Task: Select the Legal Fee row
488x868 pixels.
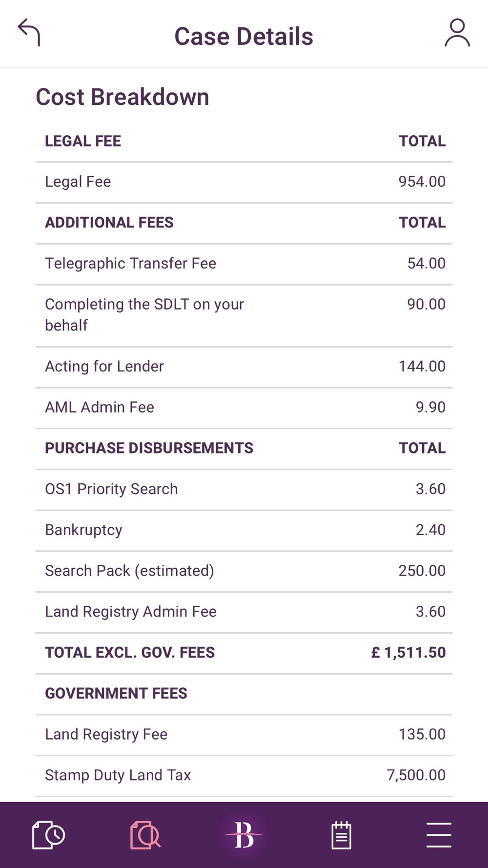Action: pyautogui.click(x=244, y=182)
